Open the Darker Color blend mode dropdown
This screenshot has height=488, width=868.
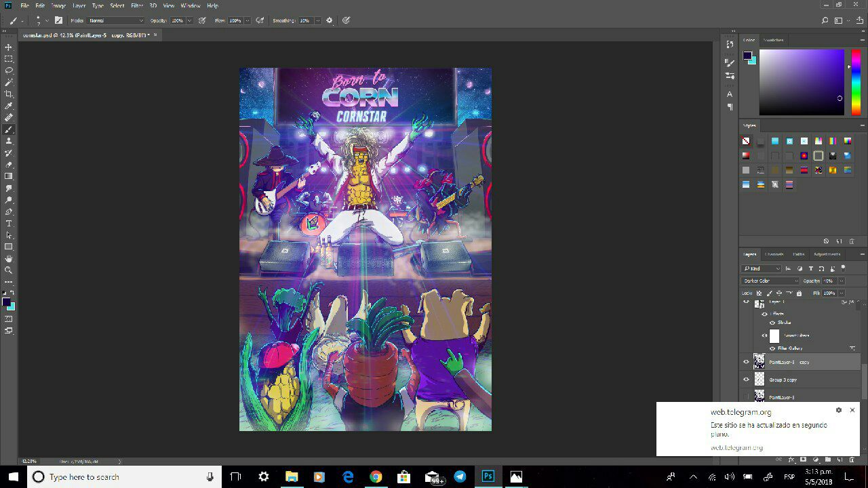(771, 281)
